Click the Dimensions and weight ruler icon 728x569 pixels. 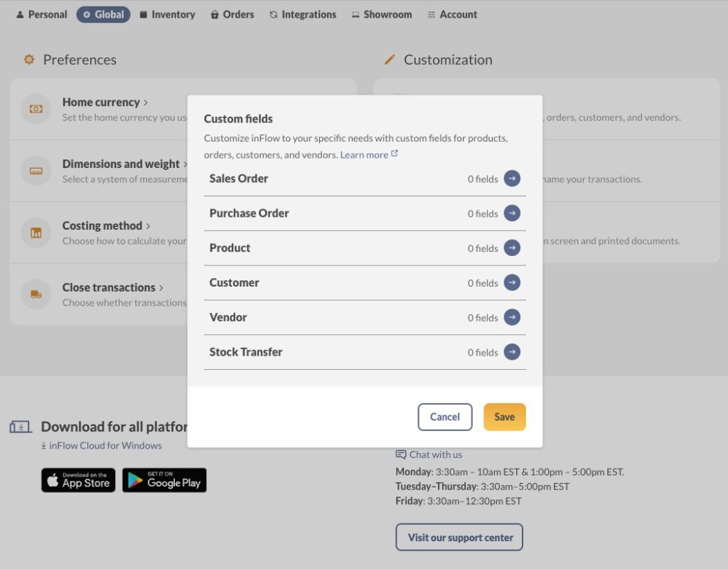pos(36,171)
